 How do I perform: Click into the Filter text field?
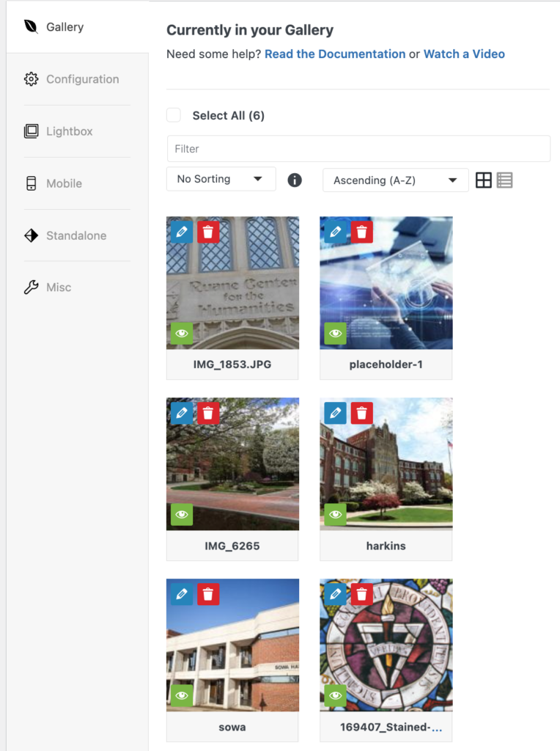358,148
